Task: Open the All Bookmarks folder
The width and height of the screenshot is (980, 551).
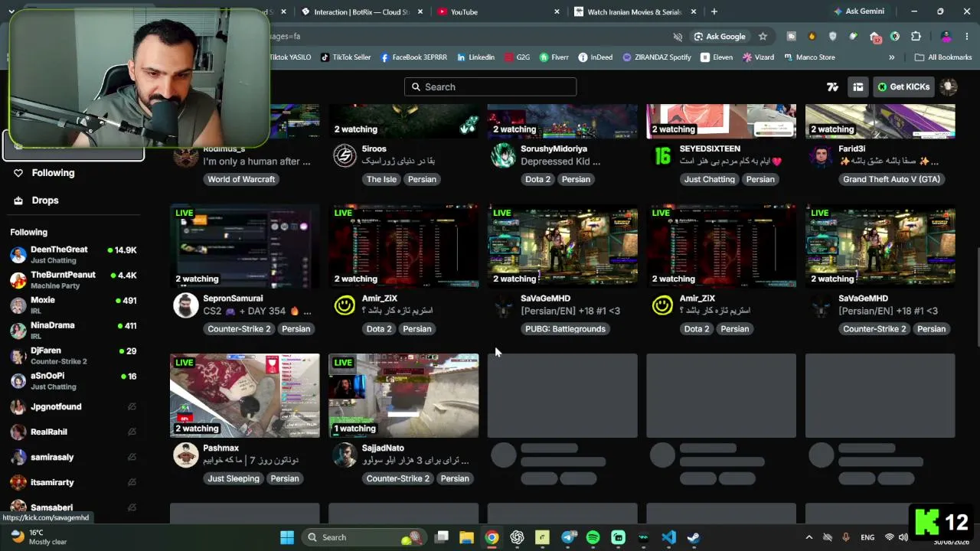Action: coord(943,57)
